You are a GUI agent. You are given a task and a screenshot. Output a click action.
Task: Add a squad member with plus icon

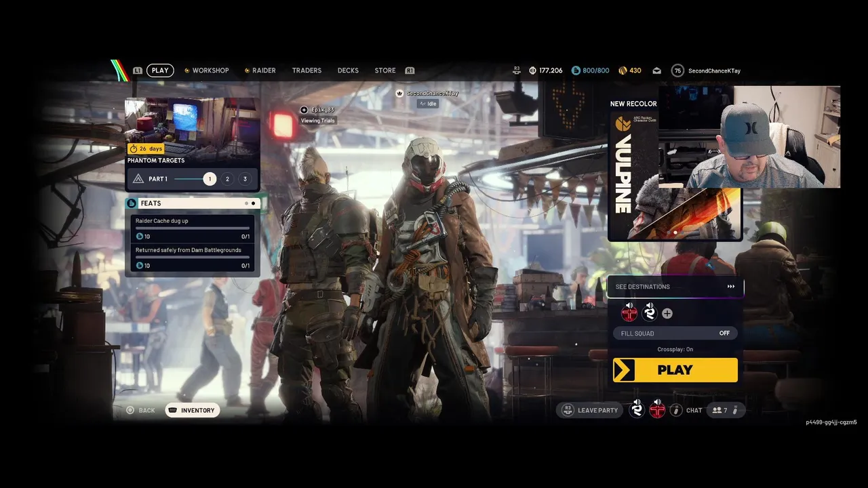click(x=667, y=313)
